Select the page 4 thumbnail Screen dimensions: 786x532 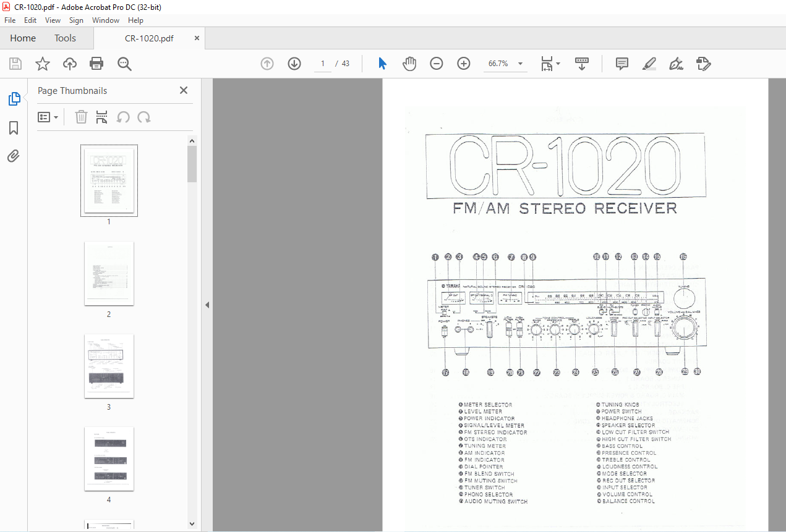109,458
